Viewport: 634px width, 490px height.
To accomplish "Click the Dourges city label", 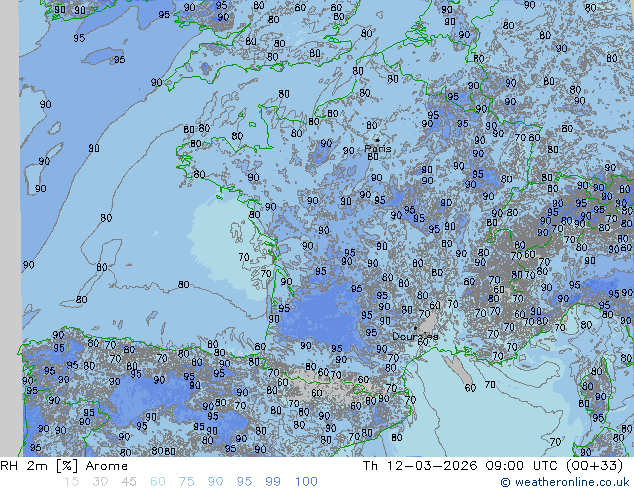I will tap(415, 336).
